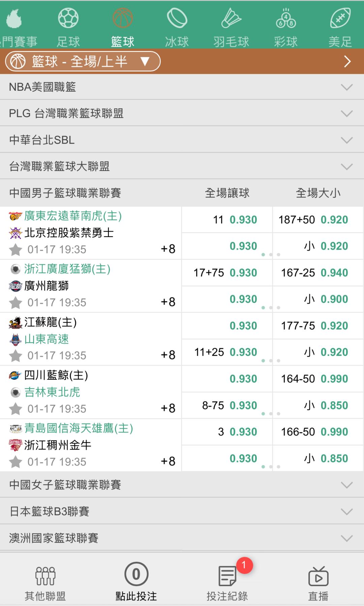
Task: Toggle favorite star for 江蘇龍 match
Action: (16, 356)
